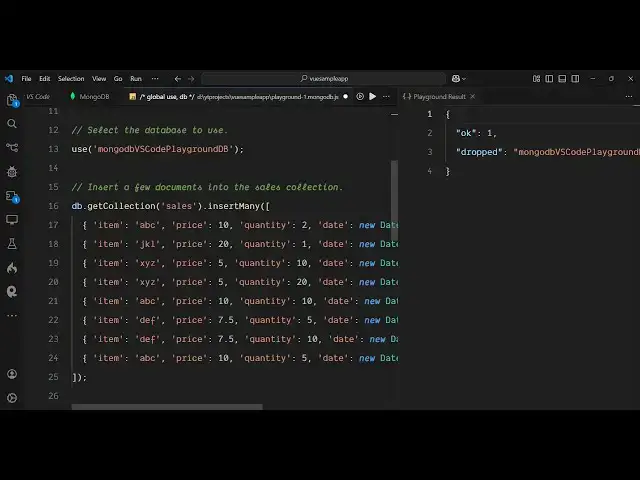This screenshot has width=640, height=480.
Task: Open the Copilot chat icon
Action: [x=456, y=78]
